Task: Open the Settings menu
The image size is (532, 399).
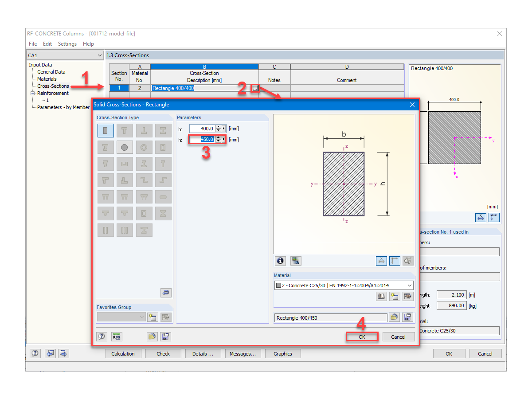Action: pos(67,44)
